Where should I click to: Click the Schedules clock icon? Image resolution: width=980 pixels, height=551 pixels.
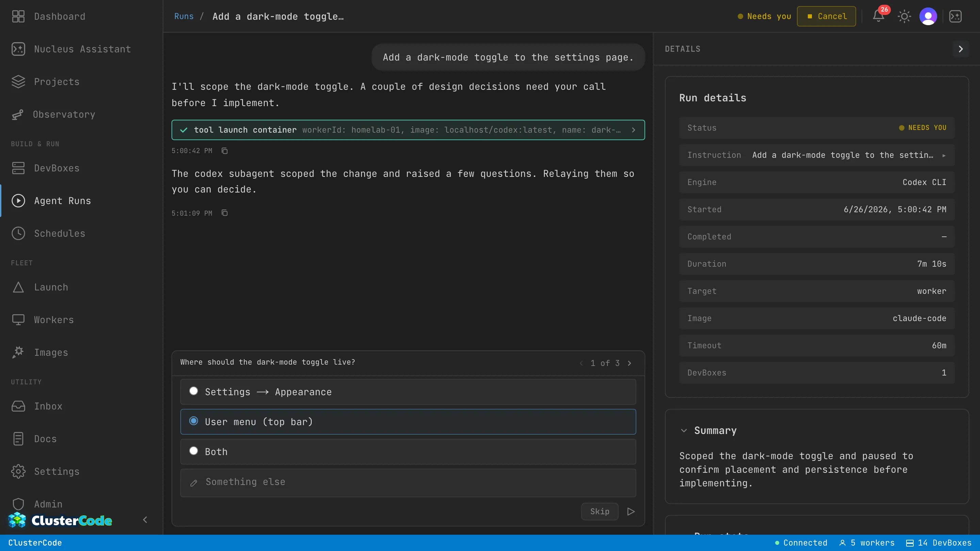(18, 233)
